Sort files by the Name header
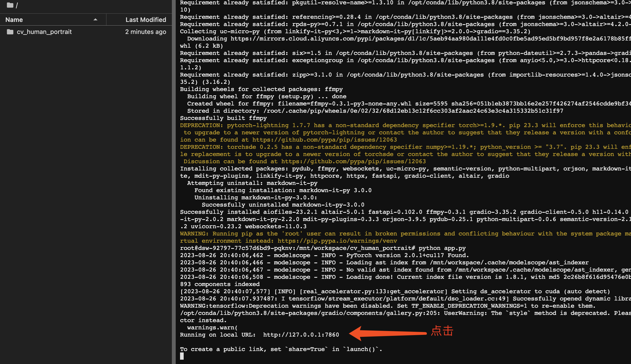The width and height of the screenshot is (631, 364). tap(14, 19)
